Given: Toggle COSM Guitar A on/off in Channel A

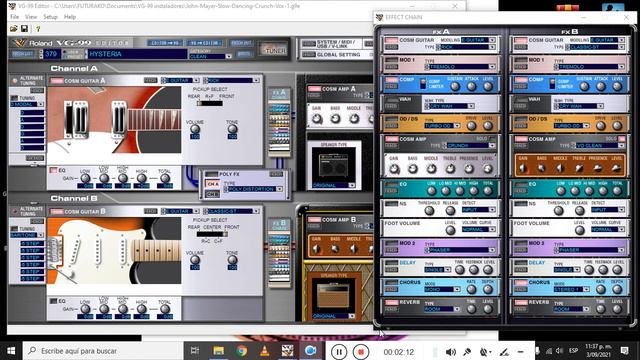Looking at the screenshot, I should coord(57,81).
